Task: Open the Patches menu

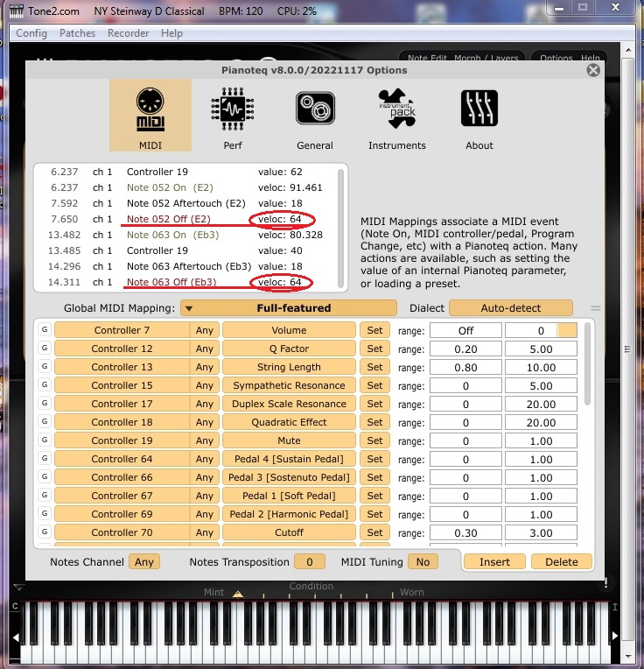Action: tap(77, 33)
